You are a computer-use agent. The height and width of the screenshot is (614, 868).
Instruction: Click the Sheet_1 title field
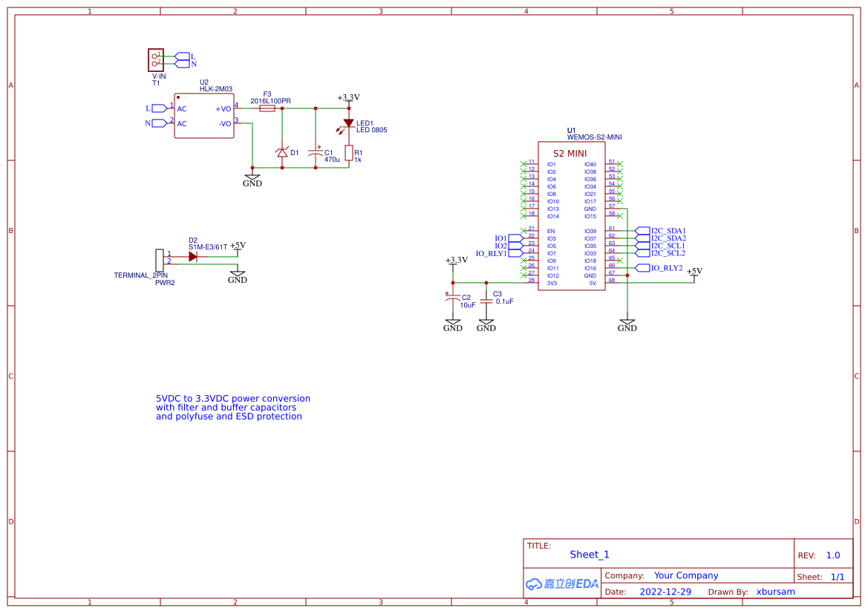[x=590, y=555]
